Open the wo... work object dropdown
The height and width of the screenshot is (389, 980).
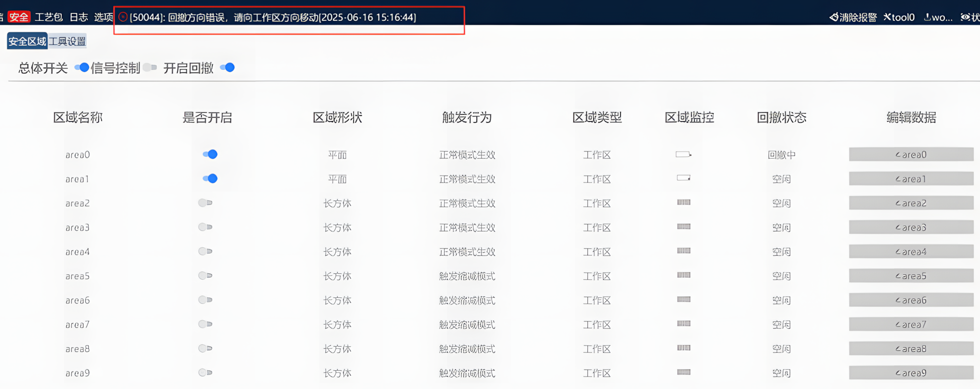coord(938,17)
